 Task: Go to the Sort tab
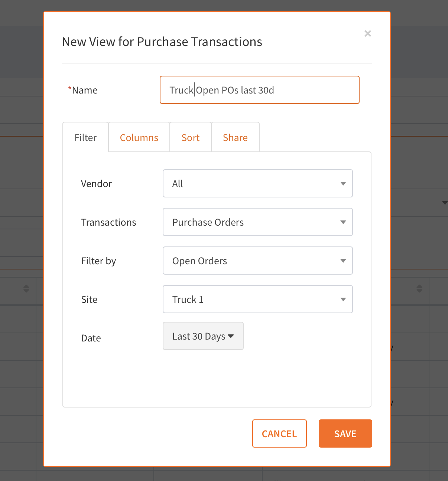(190, 138)
